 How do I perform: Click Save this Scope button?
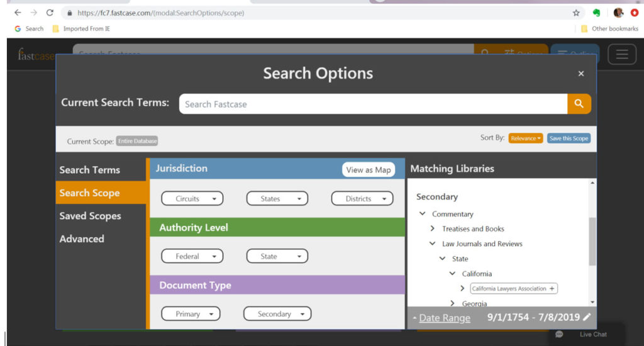(569, 138)
